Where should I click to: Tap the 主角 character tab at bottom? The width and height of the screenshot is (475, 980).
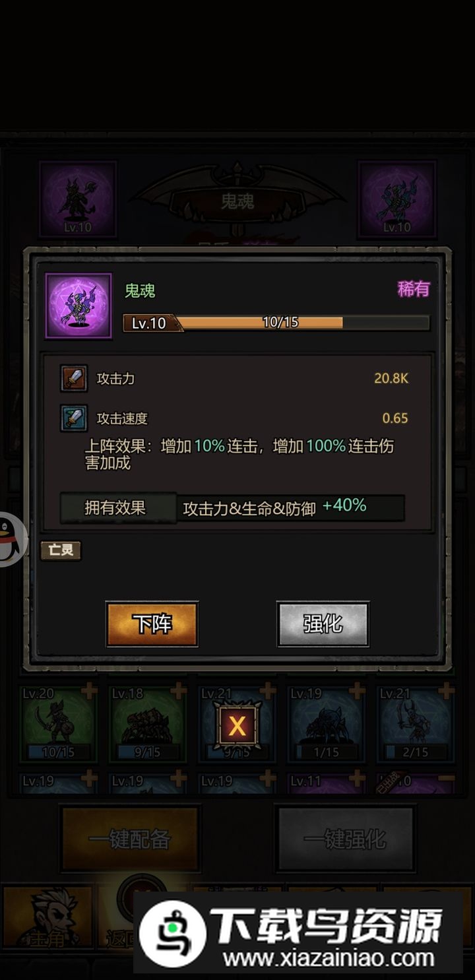tap(47, 917)
